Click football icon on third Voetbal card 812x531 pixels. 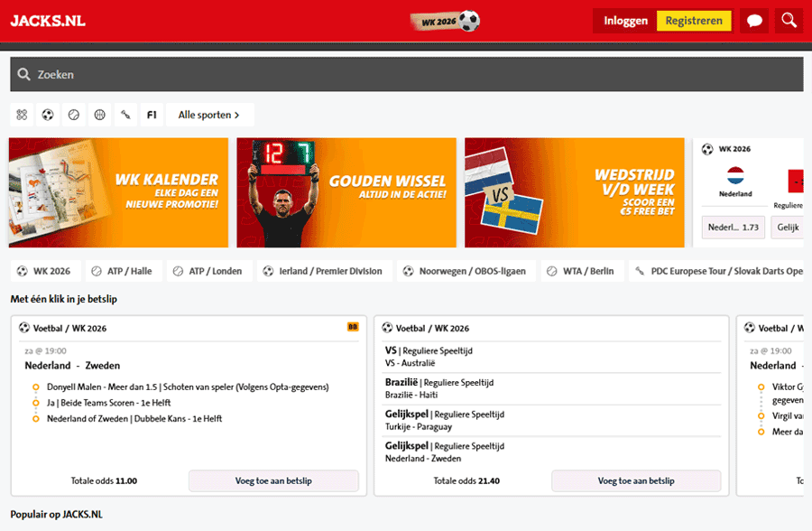[750, 328]
